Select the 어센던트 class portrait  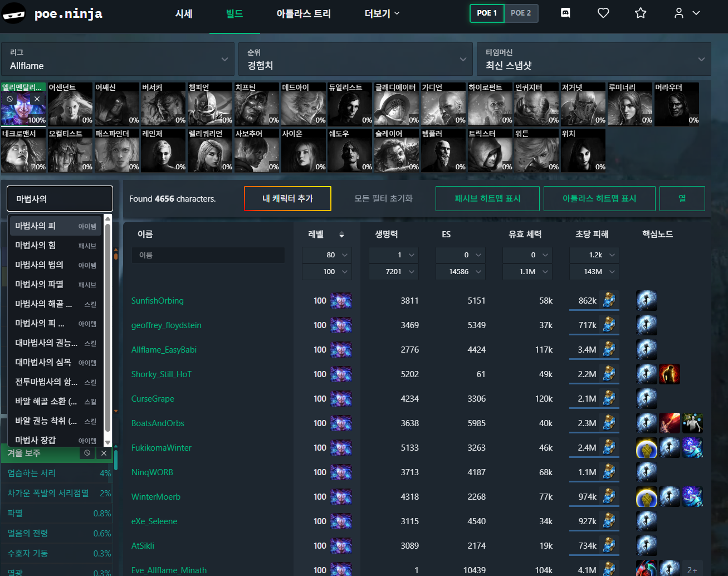tap(70, 104)
